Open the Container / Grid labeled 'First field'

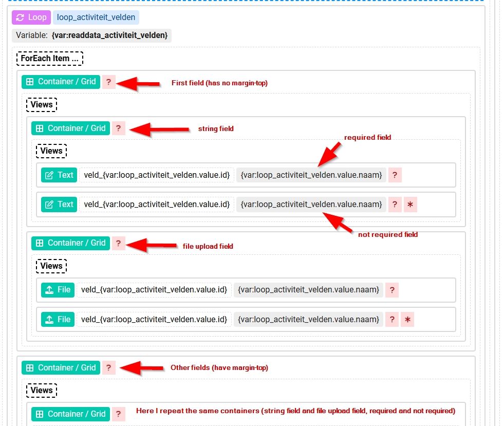pos(61,82)
